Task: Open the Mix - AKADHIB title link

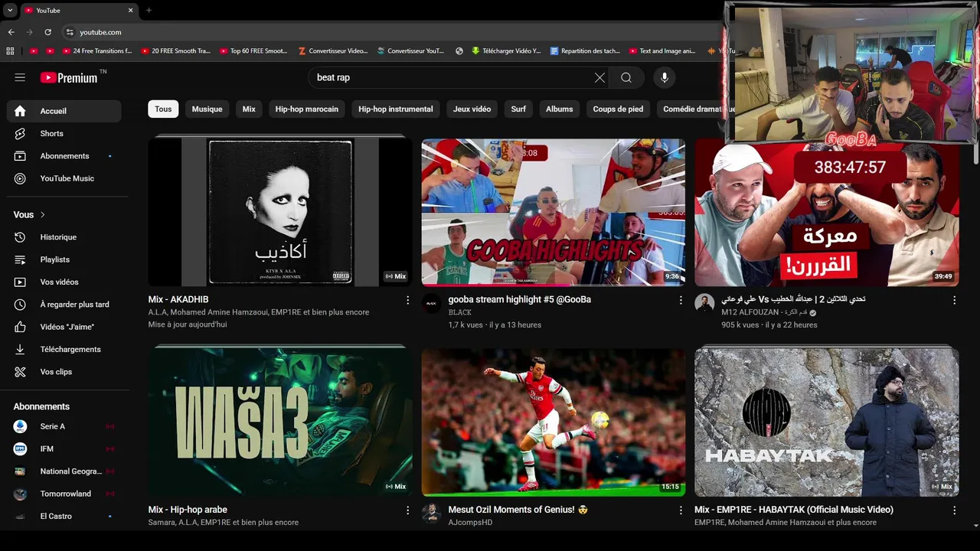Action: click(178, 299)
